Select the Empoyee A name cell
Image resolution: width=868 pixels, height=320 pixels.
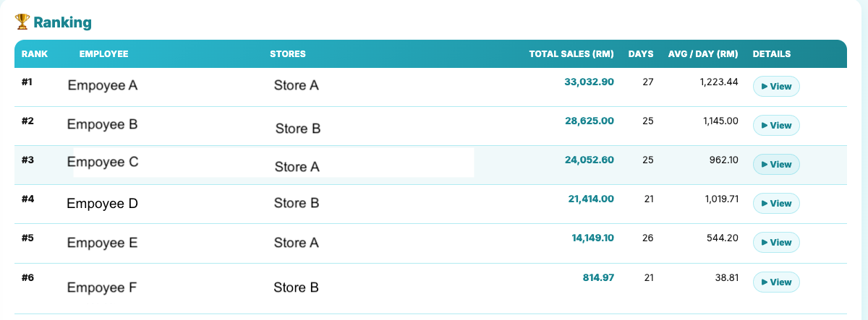[102, 85]
